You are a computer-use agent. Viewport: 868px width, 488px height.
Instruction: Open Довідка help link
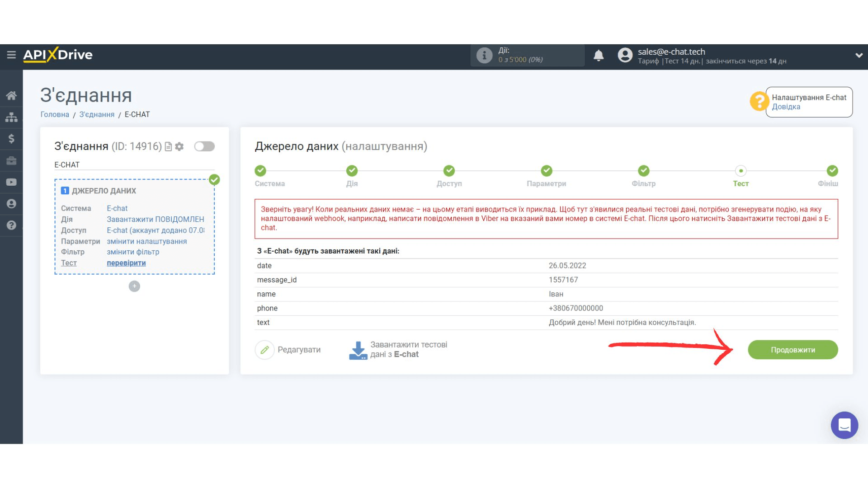point(786,107)
